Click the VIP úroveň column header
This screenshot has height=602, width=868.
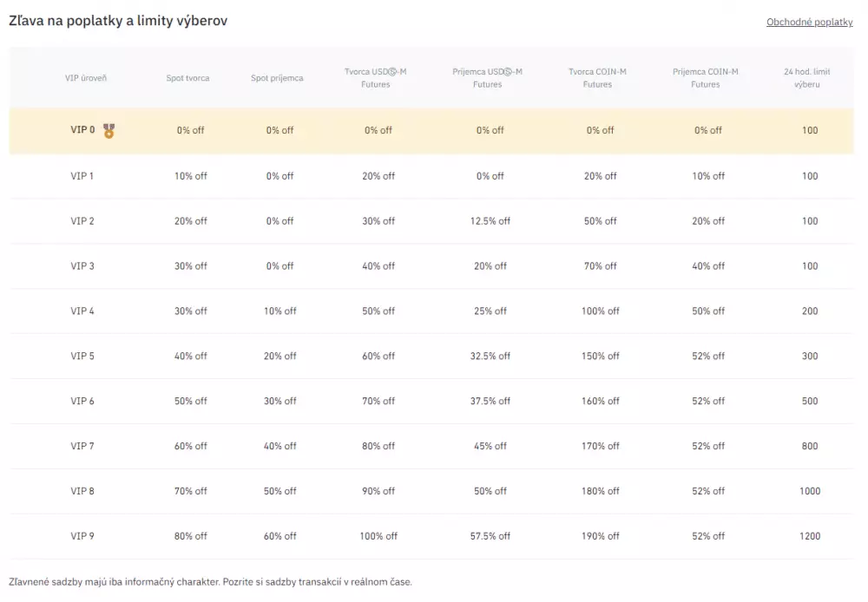[87, 77]
